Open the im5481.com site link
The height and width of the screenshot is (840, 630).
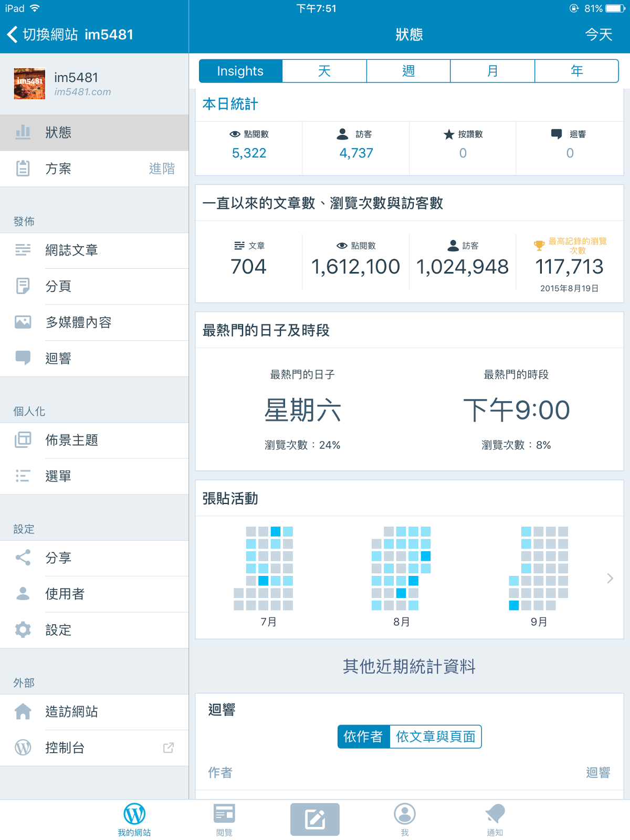(x=82, y=92)
